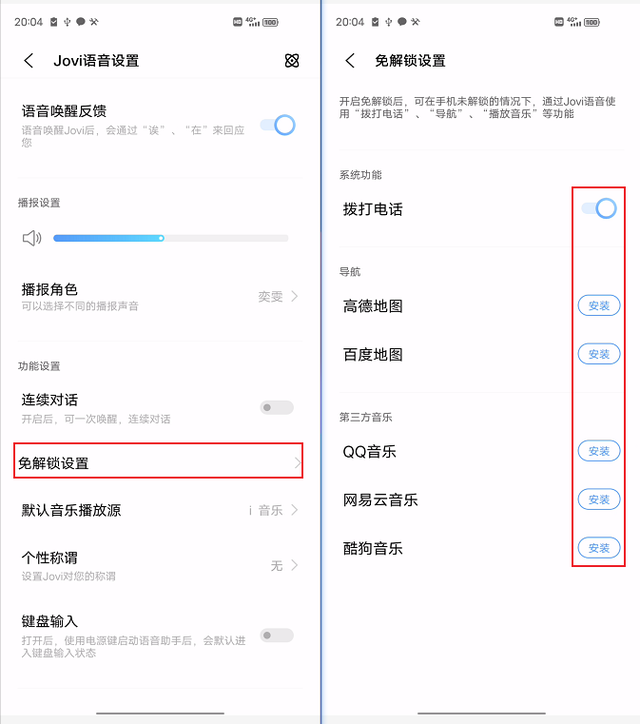The image size is (640, 724).
Task: Open 播报角色 voice selection chevron
Action: (x=295, y=296)
